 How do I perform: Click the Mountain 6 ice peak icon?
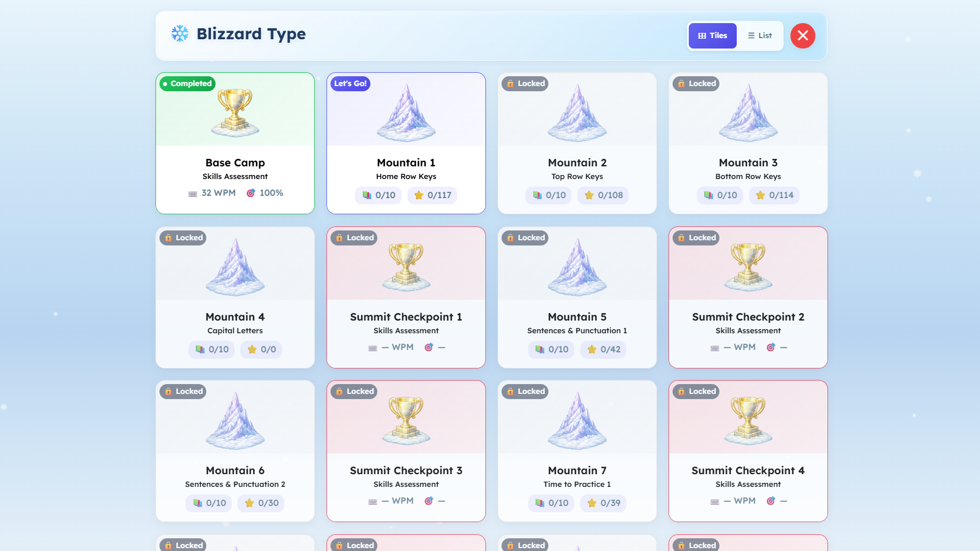(235, 420)
